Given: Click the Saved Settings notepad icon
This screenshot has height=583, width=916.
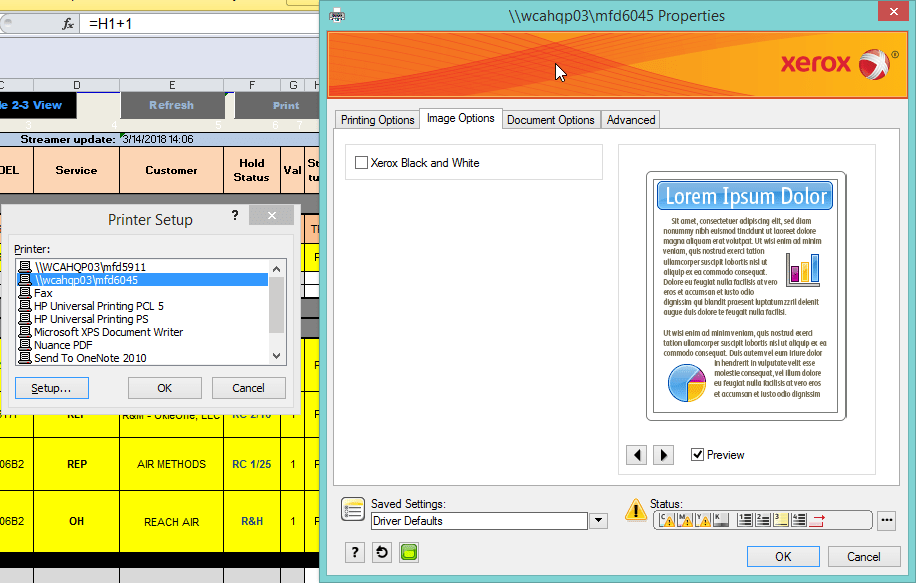Looking at the screenshot, I should [353, 509].
